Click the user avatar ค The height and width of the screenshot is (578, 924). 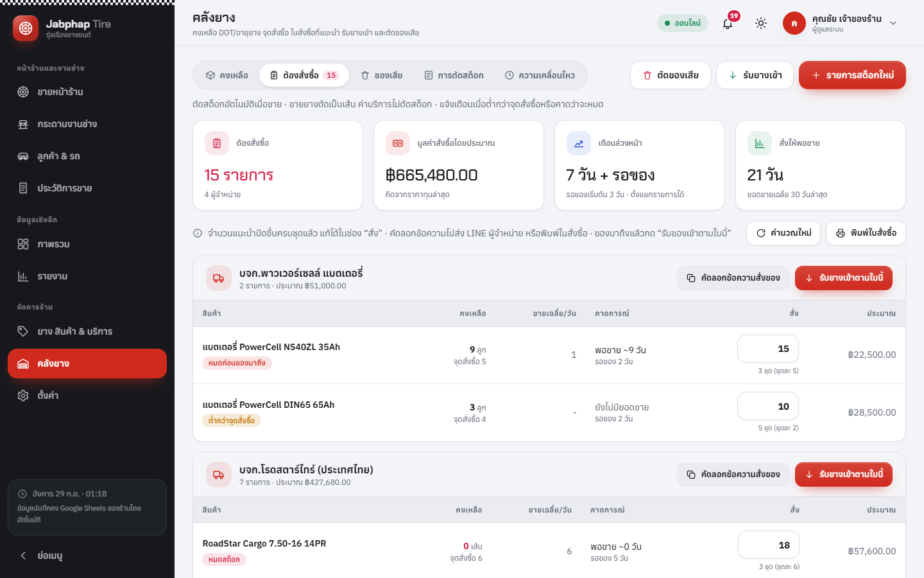794,23
